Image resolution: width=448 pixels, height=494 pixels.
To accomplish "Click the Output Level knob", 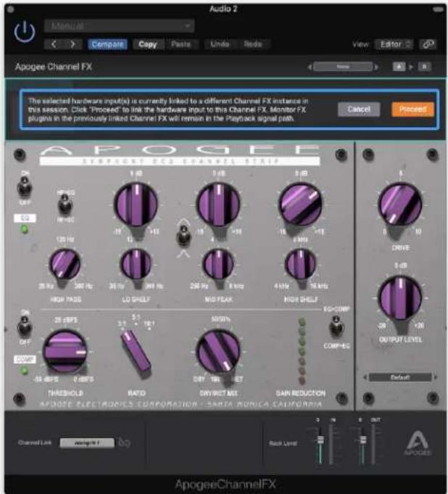I will coord(400,297).
